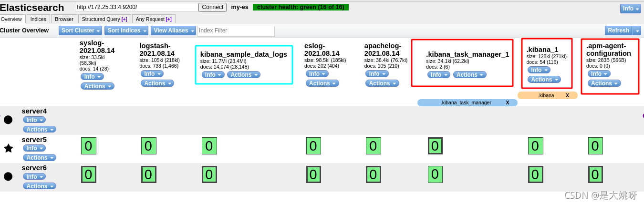Add a new Structured Query tab via [+]
Image resolution: width=644 pixels, height=204 pixels.
pos(125,19)
